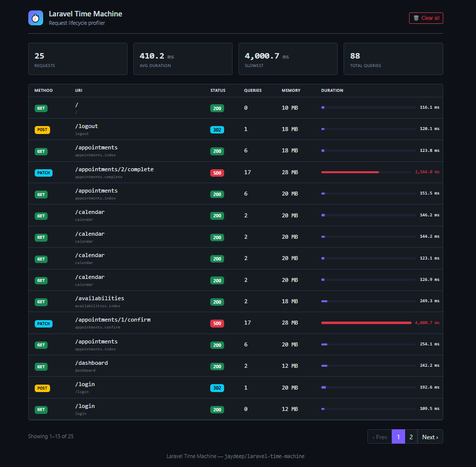Click the 249.3 ms duration bar
Image resolution: width=476 pixels, height=467 pixels.
368,301
